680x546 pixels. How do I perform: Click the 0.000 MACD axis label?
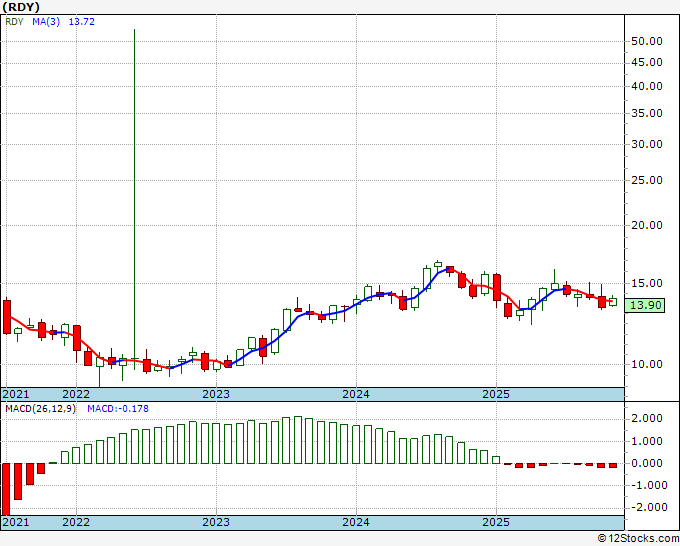(x=649, y=464)
